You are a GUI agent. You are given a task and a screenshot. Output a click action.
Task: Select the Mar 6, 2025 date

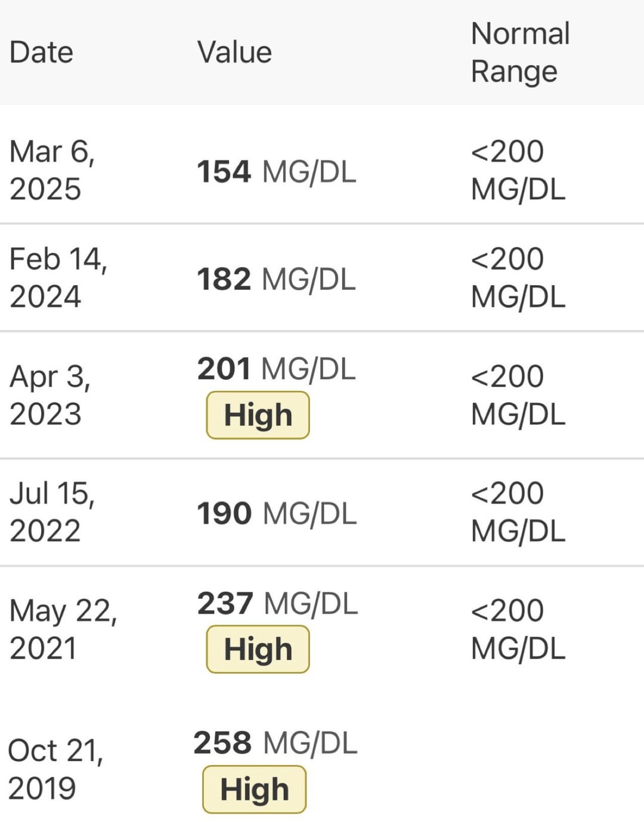click(52, 170)
